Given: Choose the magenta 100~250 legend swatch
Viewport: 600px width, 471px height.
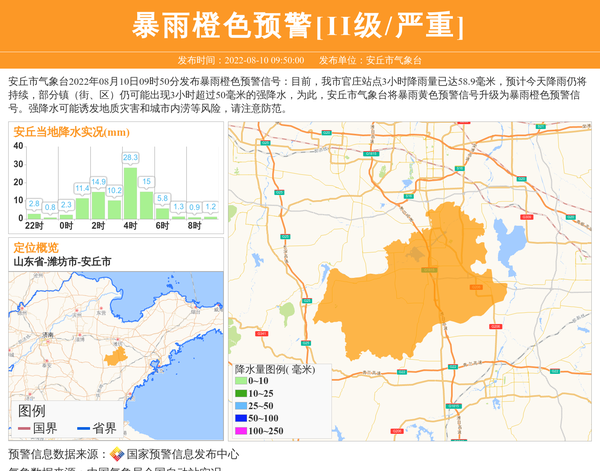Looking at the screenshot, I should (240, 431).
